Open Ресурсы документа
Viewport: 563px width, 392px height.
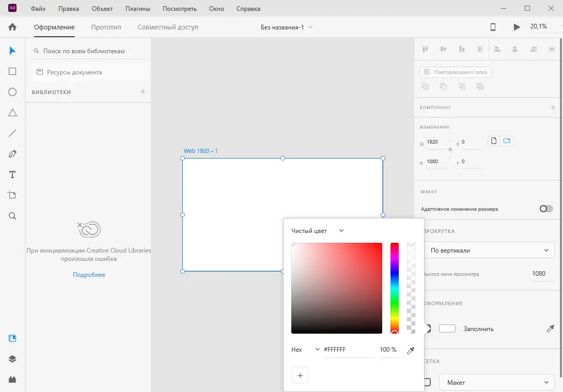click(88, 72)
